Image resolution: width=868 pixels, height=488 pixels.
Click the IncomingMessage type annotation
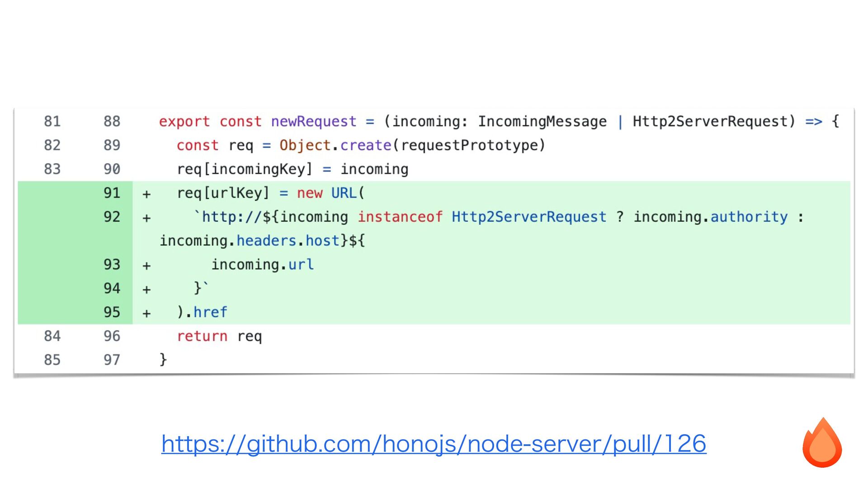(x=542, y=121)
